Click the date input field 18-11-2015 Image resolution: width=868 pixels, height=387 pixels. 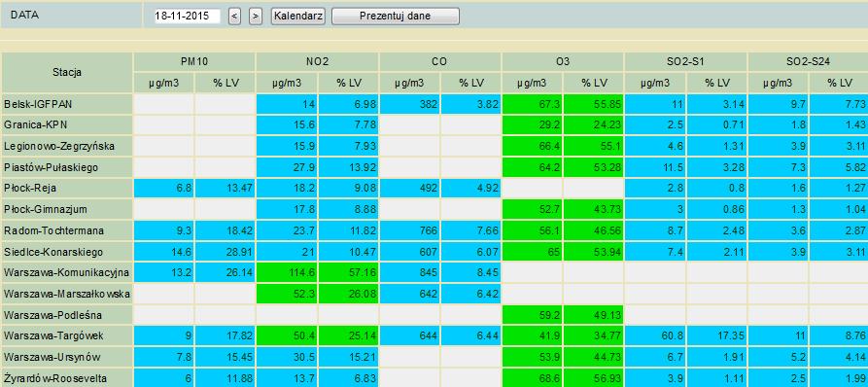187,17
